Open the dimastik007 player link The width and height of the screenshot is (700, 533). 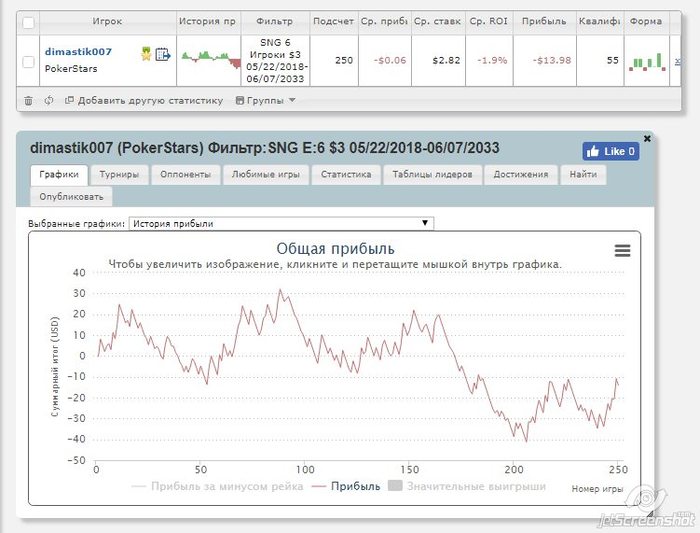tap(78, 51)
